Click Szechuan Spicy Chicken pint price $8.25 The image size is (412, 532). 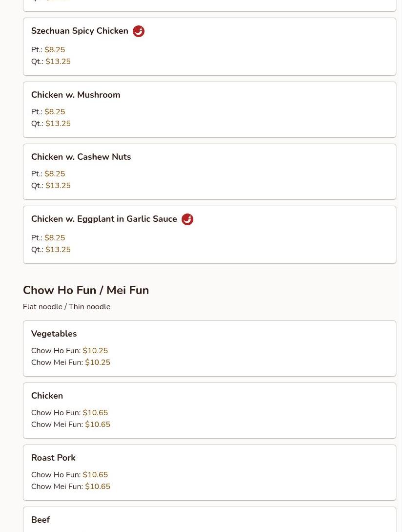(x=55, y=50)
